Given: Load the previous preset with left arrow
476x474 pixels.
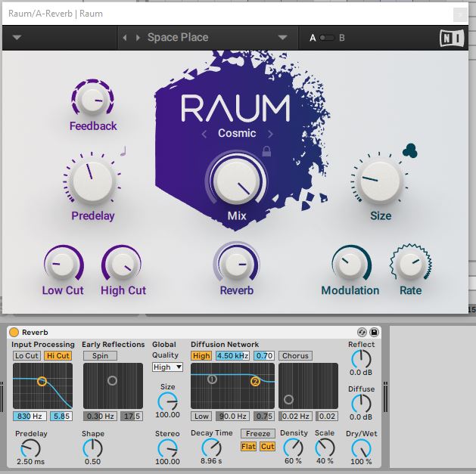Looking at the screenshot, I should 125,38.
